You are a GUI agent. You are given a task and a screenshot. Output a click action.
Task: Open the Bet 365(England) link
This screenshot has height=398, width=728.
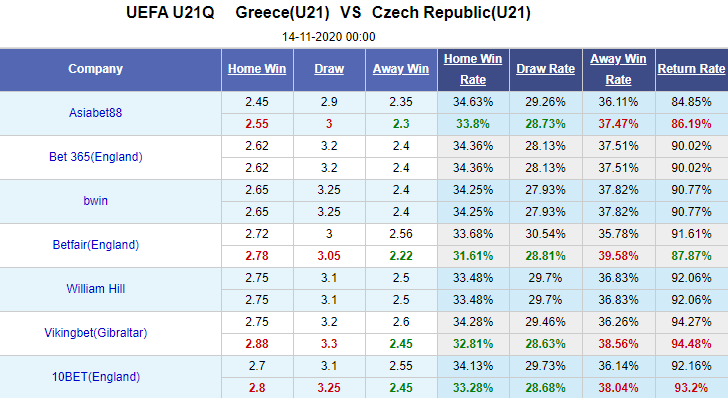[96, 157]
